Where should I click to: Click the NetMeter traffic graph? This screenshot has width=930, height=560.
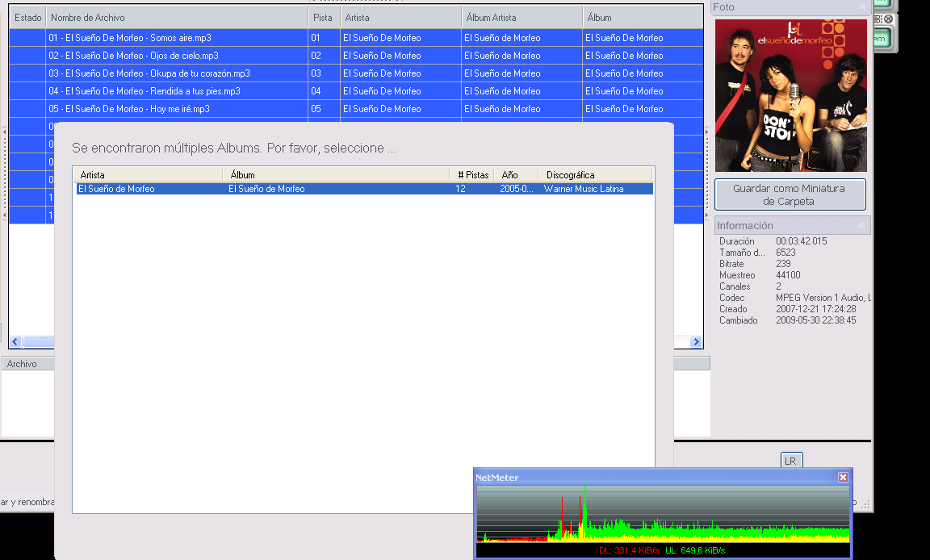click(x=663, y=514)
